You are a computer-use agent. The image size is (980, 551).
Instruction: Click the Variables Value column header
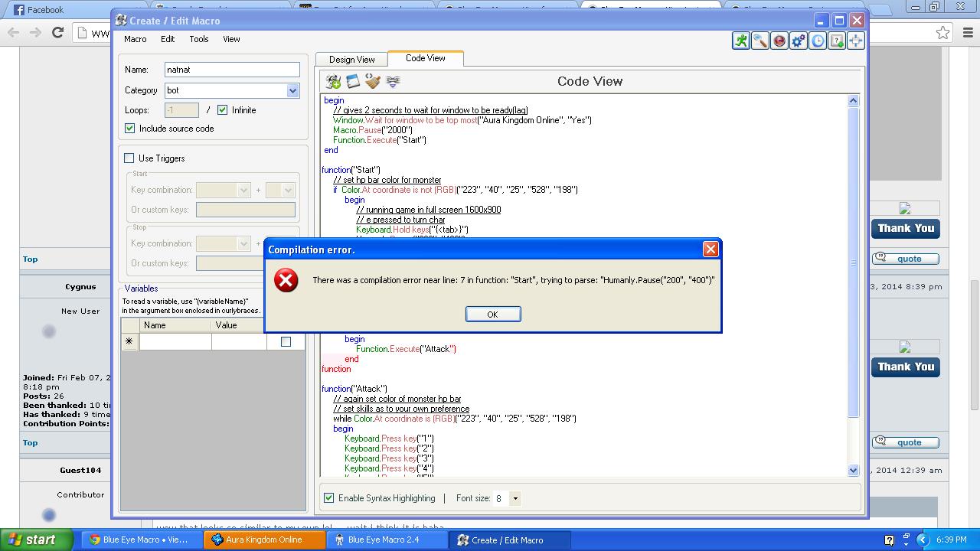click(x=239, y=325)
